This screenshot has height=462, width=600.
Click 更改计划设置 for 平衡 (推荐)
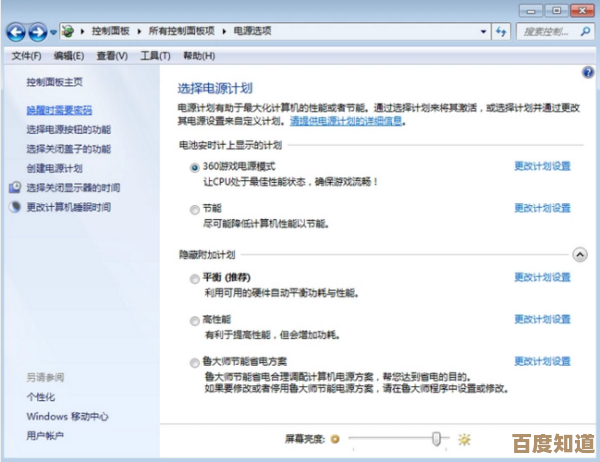[542, 277]
